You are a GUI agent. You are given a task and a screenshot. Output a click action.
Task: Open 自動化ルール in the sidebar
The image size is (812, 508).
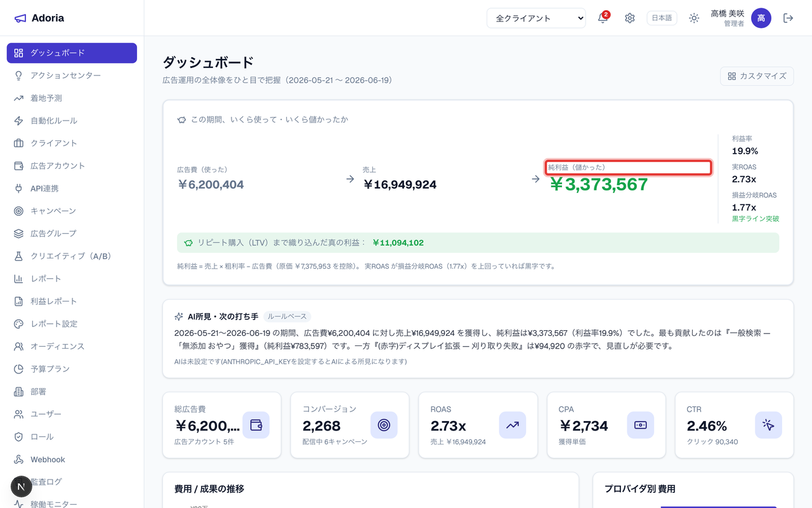(72, 121)
